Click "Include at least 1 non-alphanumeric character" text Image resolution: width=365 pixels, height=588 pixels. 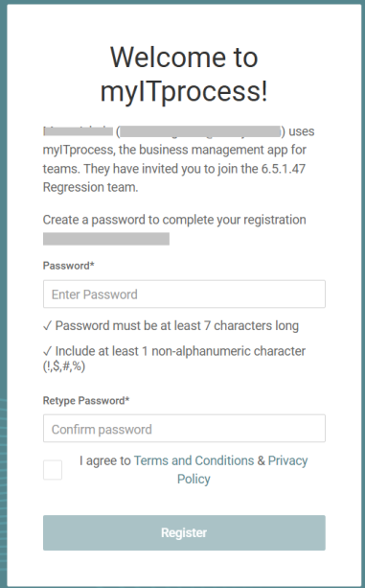[180, 351]
